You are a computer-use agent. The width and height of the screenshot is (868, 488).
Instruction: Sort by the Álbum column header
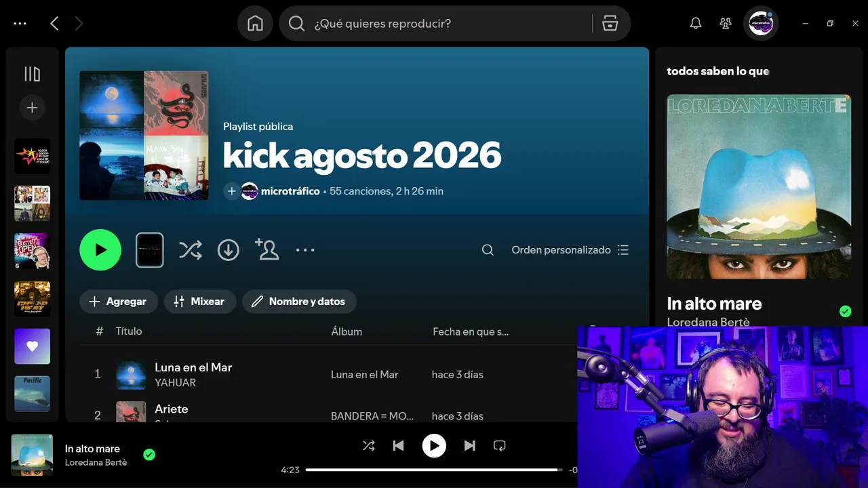[x=347, y=331]
